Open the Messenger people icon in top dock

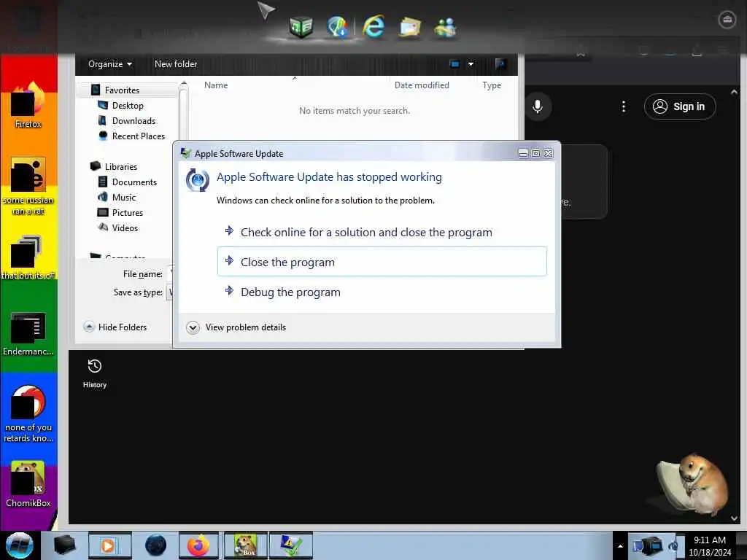tap(446, 28)
